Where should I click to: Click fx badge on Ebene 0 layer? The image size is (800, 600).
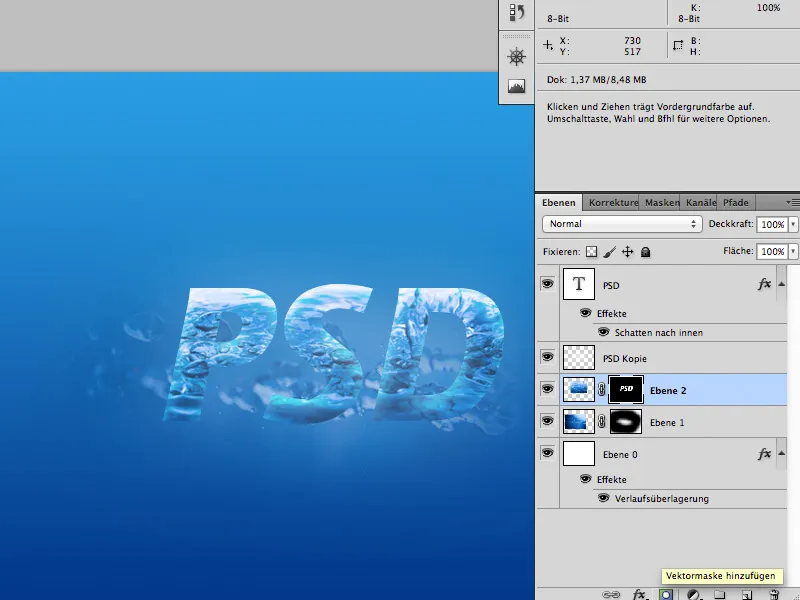pyautogui.click(x=764, y=454)
